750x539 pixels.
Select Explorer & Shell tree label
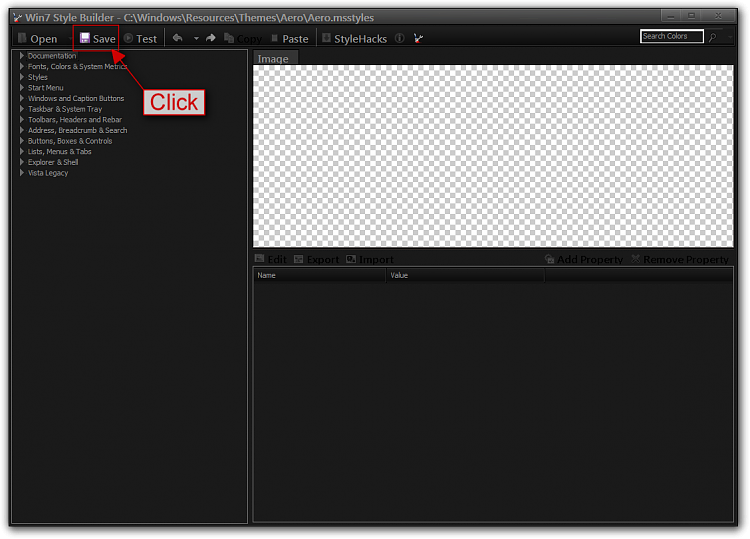tap(53, 162)
